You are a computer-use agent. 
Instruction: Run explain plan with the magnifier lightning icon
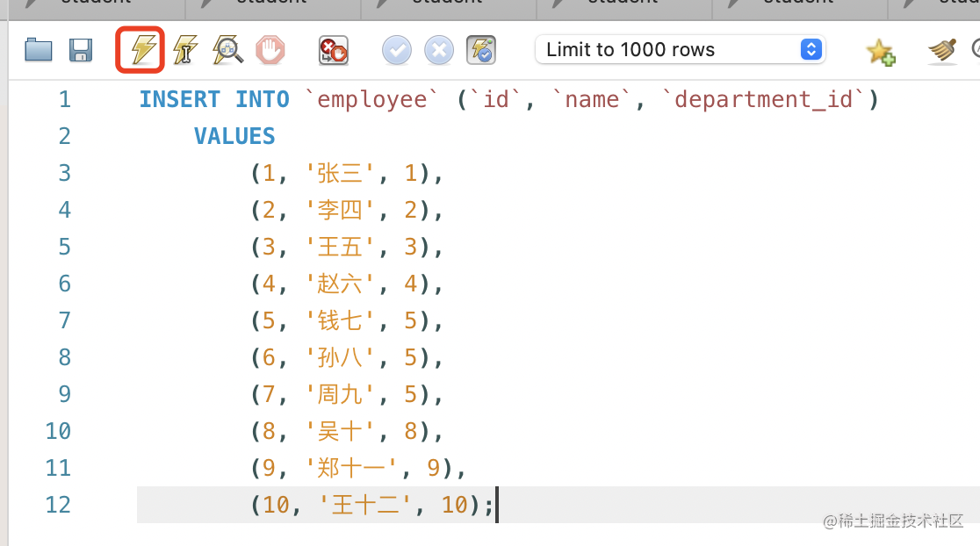[227, 50]
